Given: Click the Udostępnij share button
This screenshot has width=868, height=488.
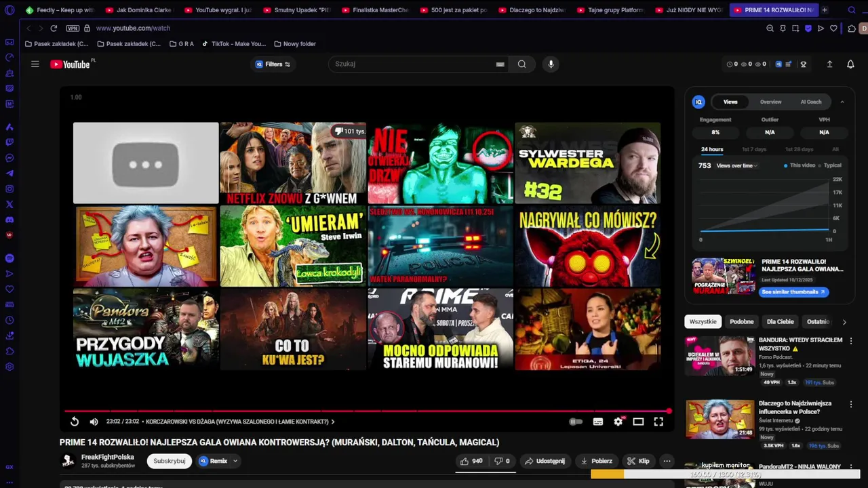Looking at the screenshot, I should click(x=545, y=461).
